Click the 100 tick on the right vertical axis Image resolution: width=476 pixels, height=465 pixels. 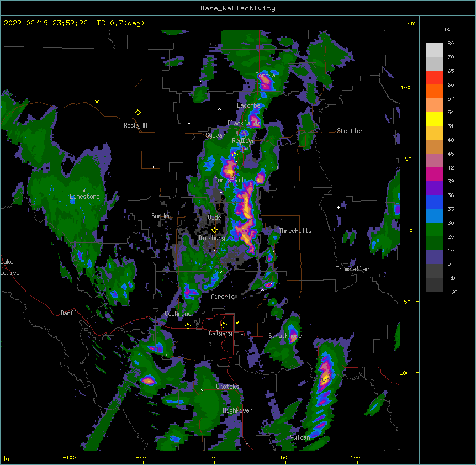405,87
